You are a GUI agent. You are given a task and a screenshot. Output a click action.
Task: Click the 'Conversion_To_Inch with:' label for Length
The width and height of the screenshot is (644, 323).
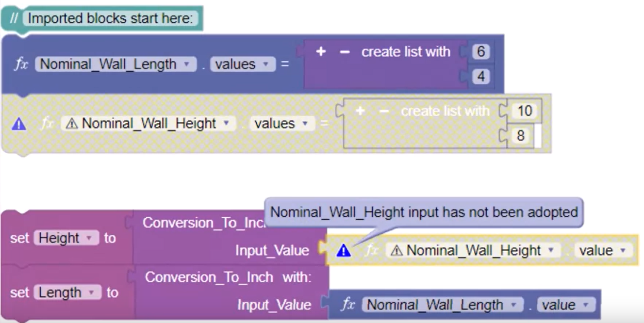click(x=228, y=277)
